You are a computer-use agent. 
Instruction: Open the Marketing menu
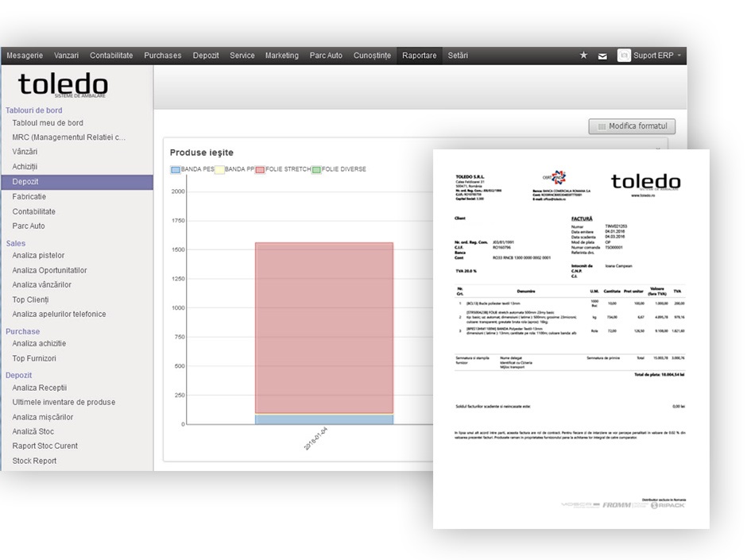tap(282, 56)
